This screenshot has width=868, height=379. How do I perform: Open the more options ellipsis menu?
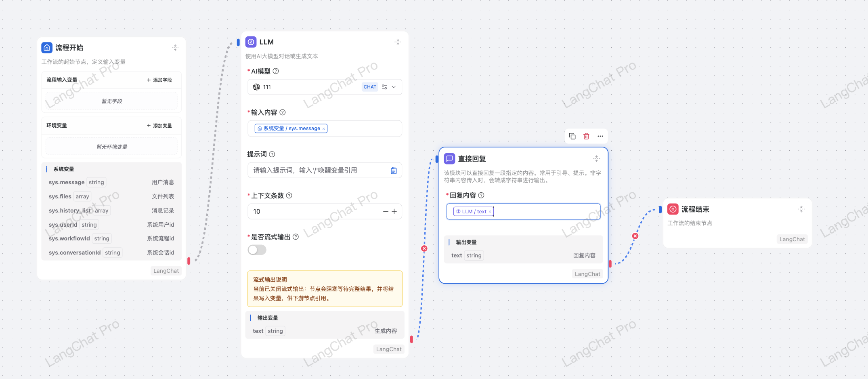600,136
